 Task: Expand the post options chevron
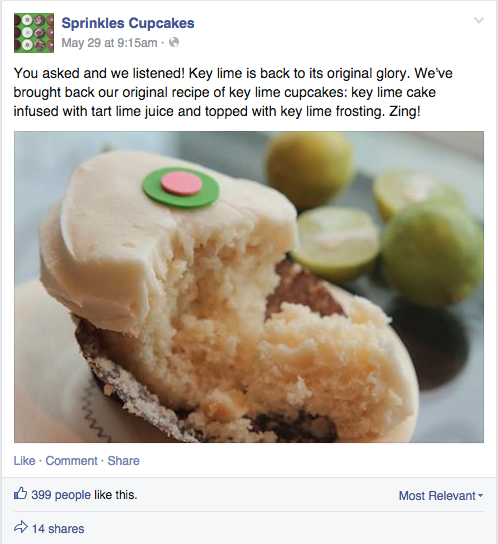point(479,20)
